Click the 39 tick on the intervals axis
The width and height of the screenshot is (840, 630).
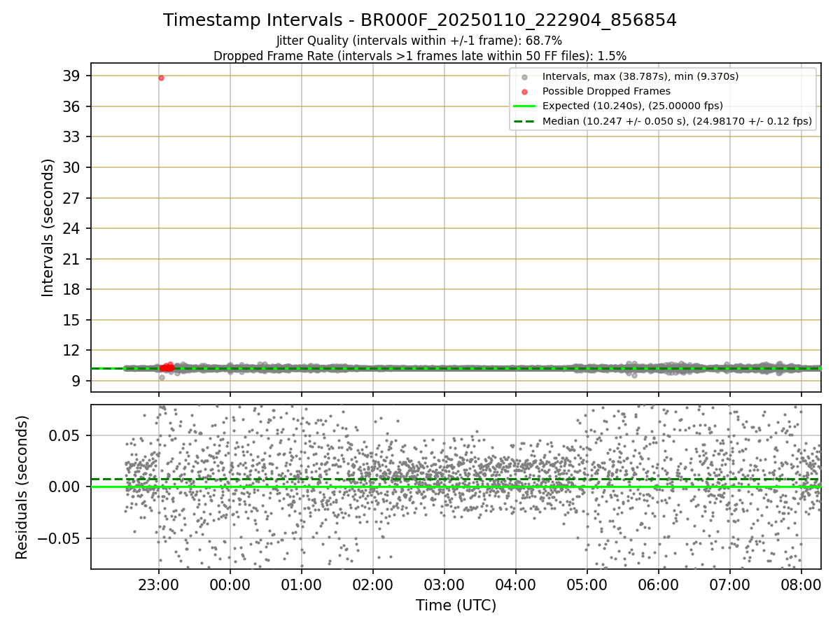click(72, 76)
